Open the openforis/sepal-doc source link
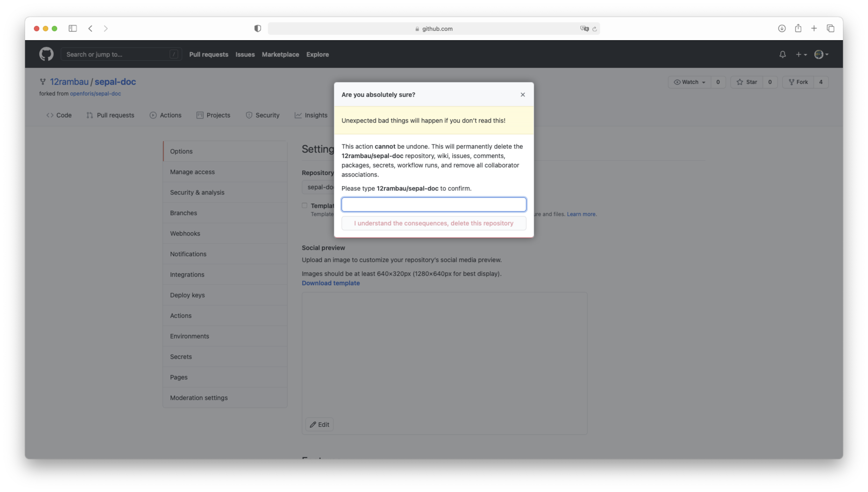 96,94
